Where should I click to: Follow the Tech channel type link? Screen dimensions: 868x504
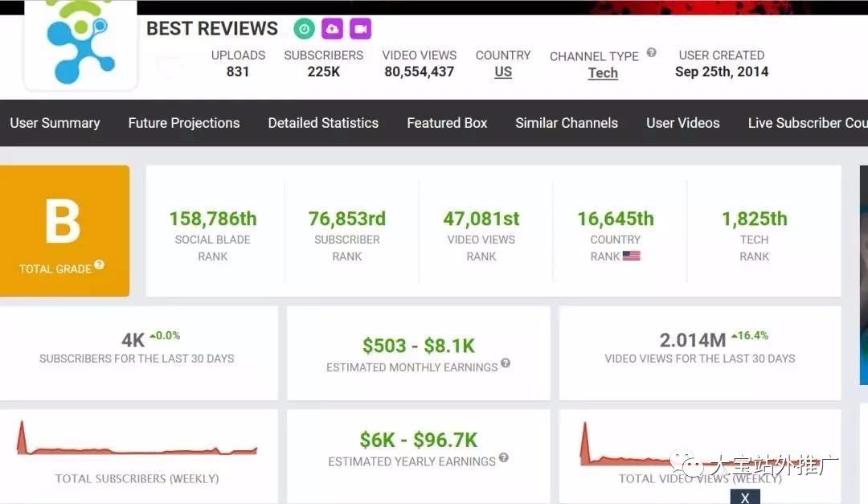coord(602,73)
